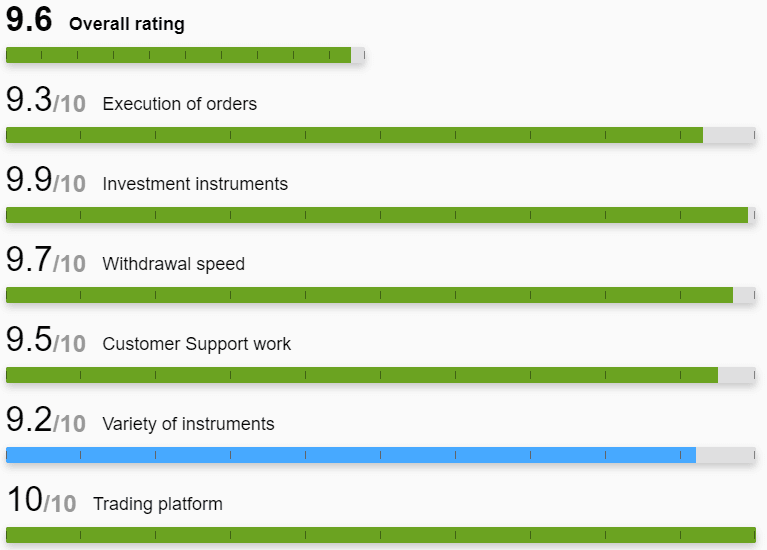The image size is (767, 550).
Task: Click the Withdrawal speed rating bar
Action: pyautogui.click(x=381, y=295)
